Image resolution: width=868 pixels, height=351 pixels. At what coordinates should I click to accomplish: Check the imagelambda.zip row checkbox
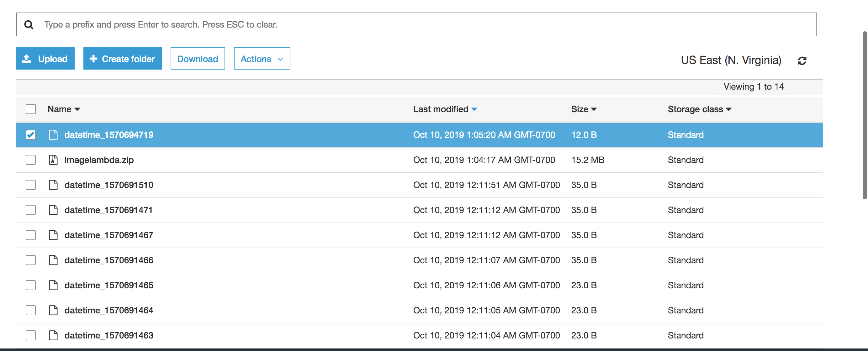pyautogui.click(x=31, y=160)
